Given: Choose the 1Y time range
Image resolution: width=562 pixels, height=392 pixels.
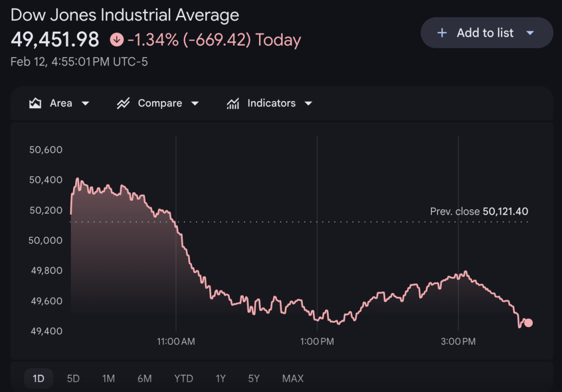Looking at the screenshot, I should [x=221, y=378].
